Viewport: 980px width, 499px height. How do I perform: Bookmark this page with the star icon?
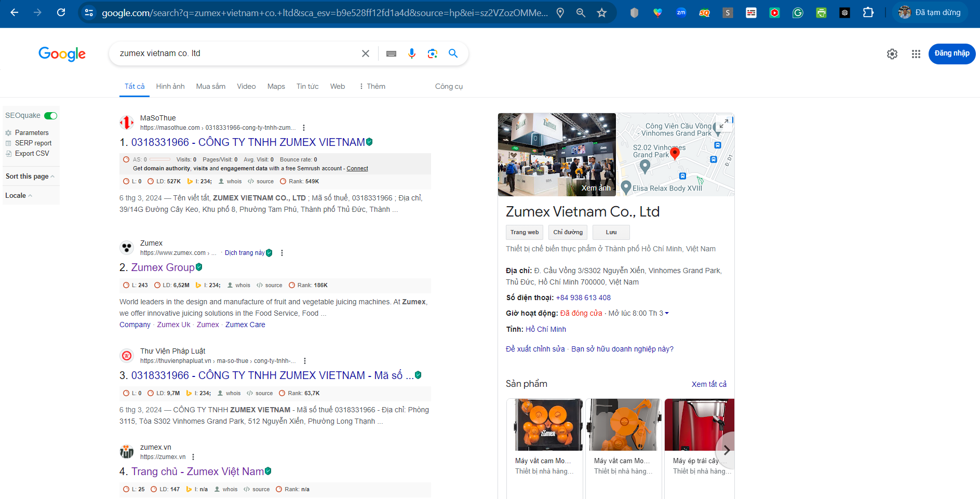coord(602,13)
